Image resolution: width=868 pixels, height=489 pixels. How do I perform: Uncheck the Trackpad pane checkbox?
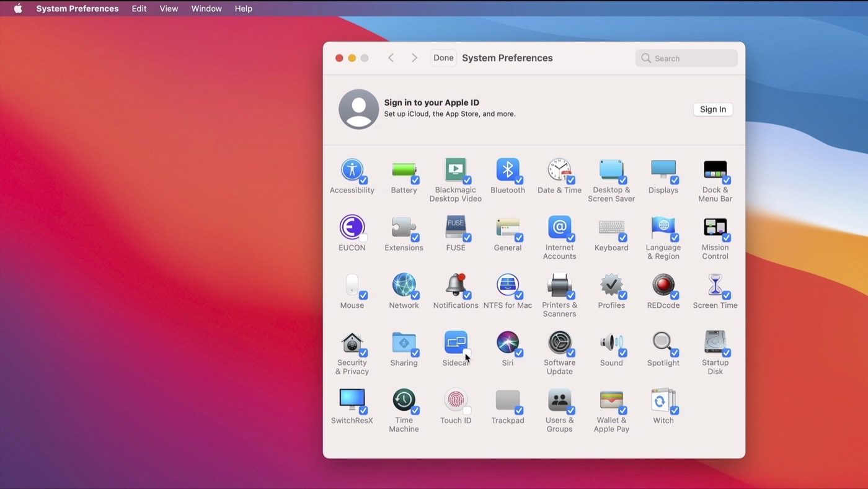[x=519, y=410]
